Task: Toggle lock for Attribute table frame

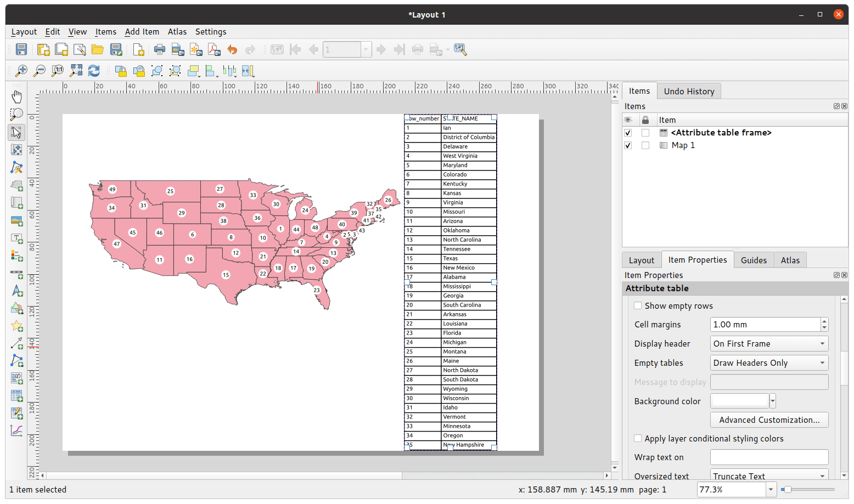Action: point(645,133)
